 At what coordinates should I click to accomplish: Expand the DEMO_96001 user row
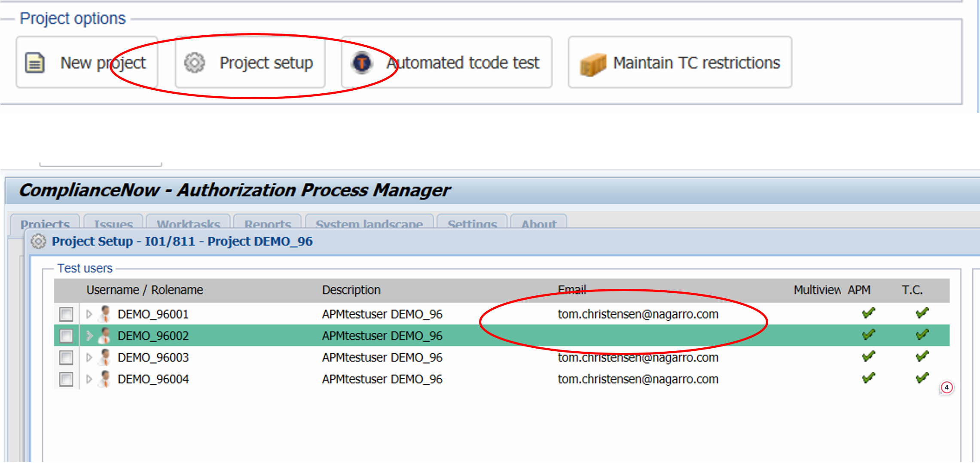coord(89,314)
